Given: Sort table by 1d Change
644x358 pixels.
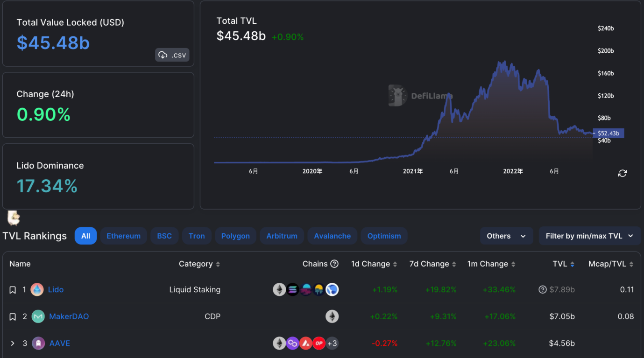Looking at the screenshot, I should pyautogui.click(x=374, y=264).
